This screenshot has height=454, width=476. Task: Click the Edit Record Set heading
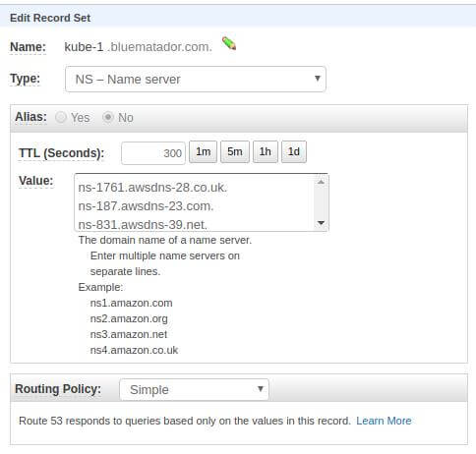point(50,18)
